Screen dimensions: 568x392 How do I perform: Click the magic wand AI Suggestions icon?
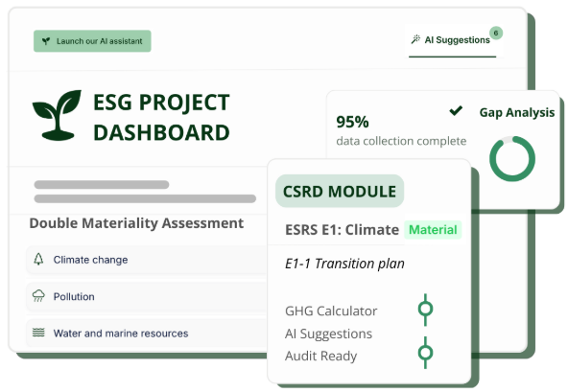click(x=415, y=39)
